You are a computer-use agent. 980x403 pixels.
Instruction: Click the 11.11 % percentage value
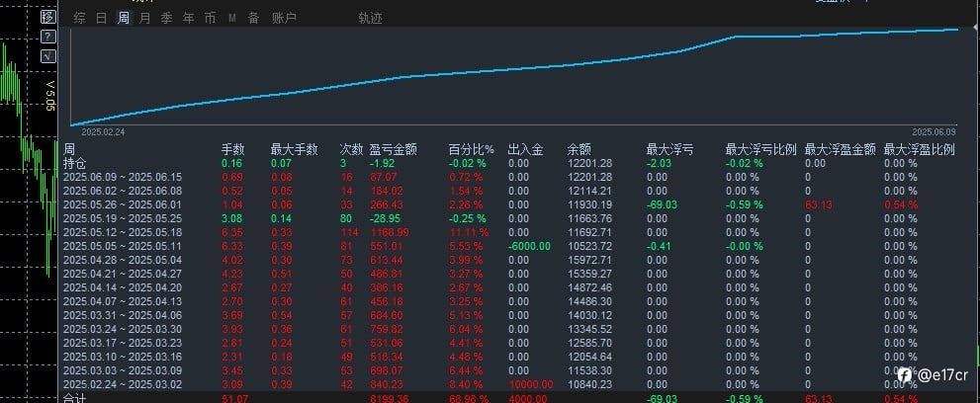click(469, 232)
